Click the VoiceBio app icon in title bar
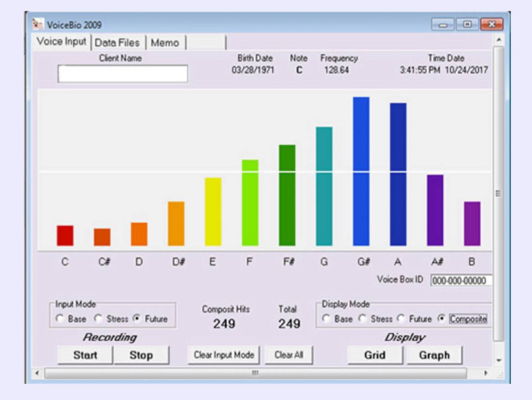This screenshot has width=532, height=400. tap(39, 24)
